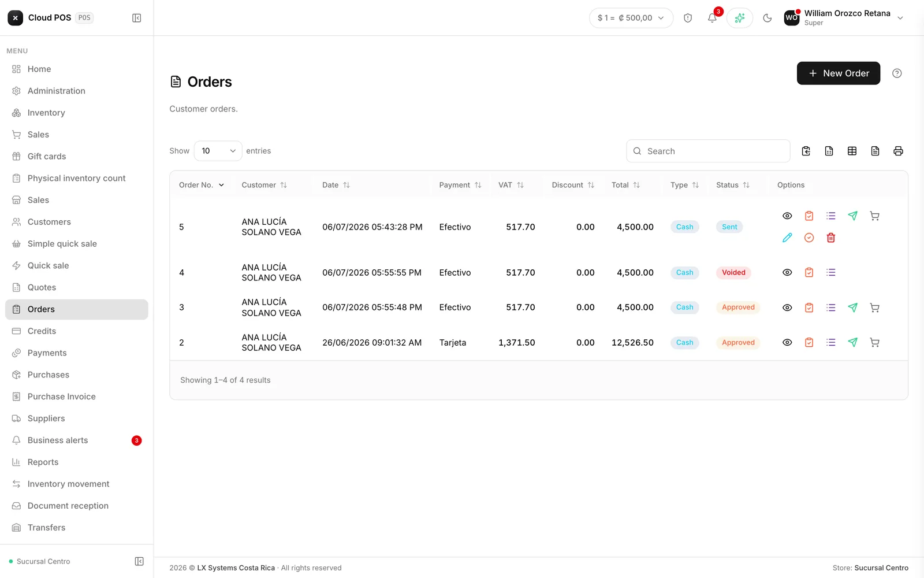Edit order 5 with pencil icon
Image resolution: width=924 pixels, height=578 pixels.
coord(787,238)
